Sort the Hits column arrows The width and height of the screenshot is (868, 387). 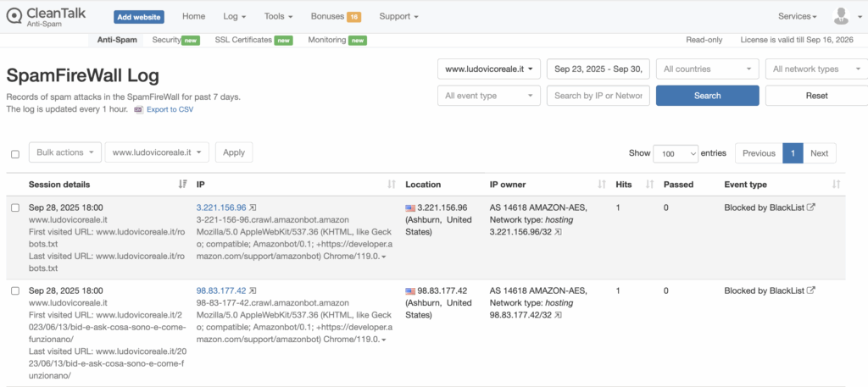(x=650, y=185)
